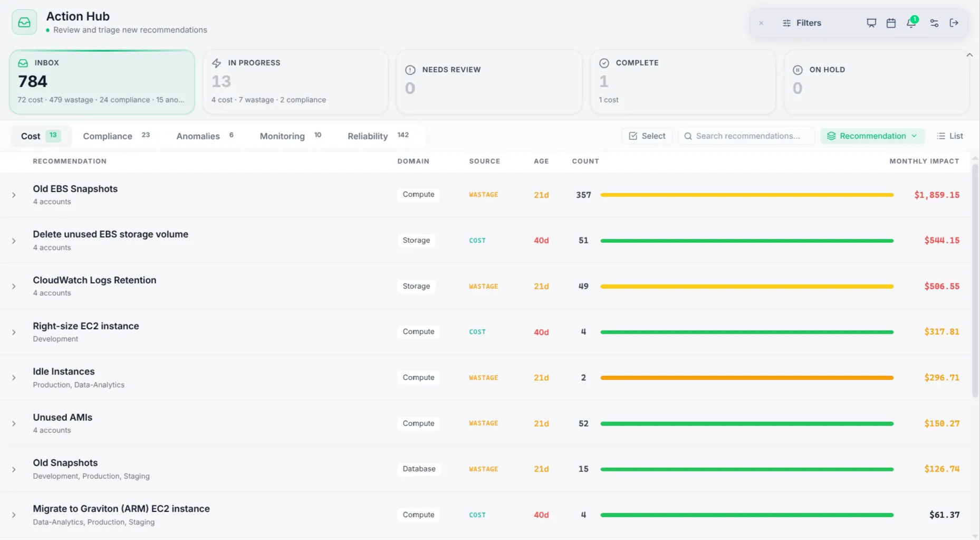This screenshot has height=540, width=980.
Task: Click the Needs Review alert icon
Action: click(410, 70)
